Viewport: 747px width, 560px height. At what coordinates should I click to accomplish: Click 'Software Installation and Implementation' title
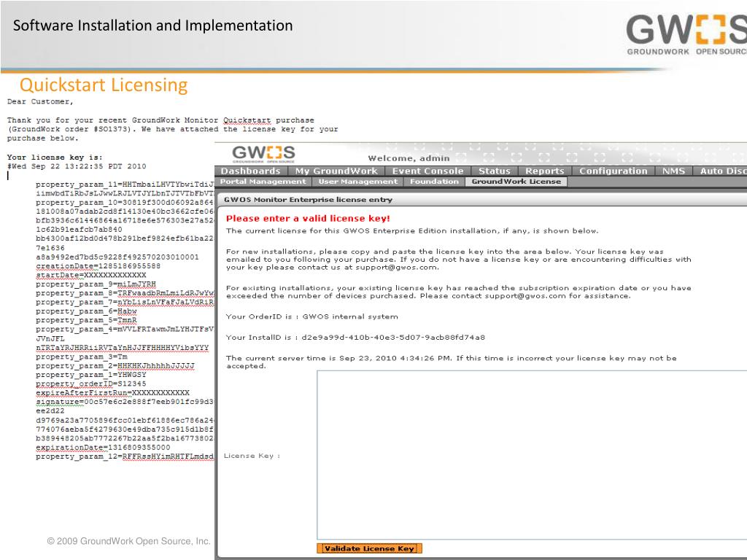[153, 26]
